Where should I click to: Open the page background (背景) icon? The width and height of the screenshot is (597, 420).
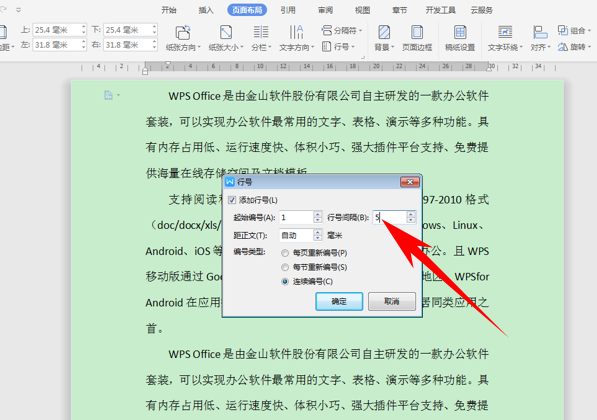[384, 33]
